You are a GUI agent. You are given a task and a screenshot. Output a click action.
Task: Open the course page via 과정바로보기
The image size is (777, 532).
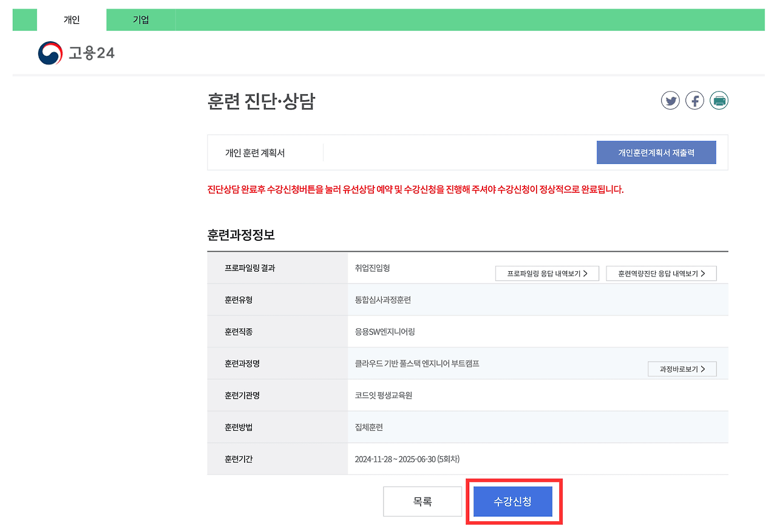pos(682,368)
